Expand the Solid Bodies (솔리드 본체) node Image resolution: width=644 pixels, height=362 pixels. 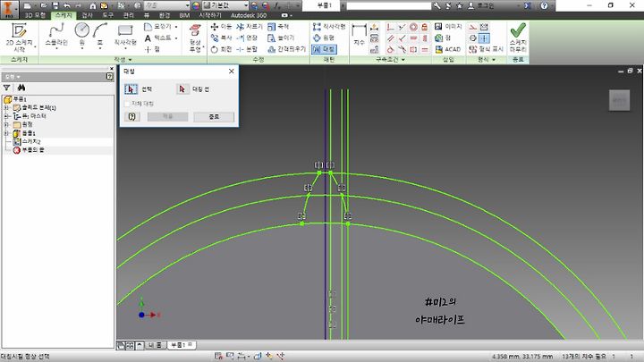pyautogui.click(x=6, y=108)
